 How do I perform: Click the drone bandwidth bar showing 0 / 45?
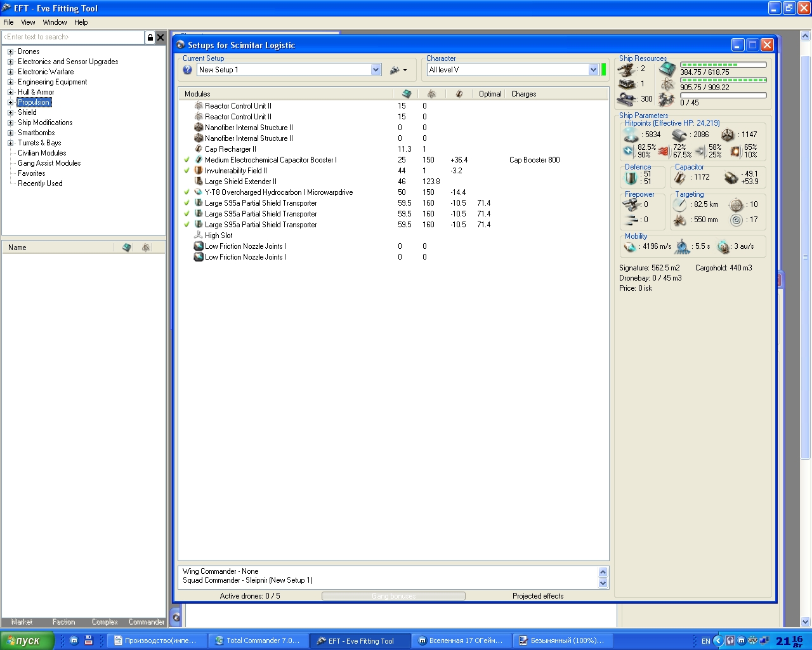pyautogui.click(x=723, y=95)
